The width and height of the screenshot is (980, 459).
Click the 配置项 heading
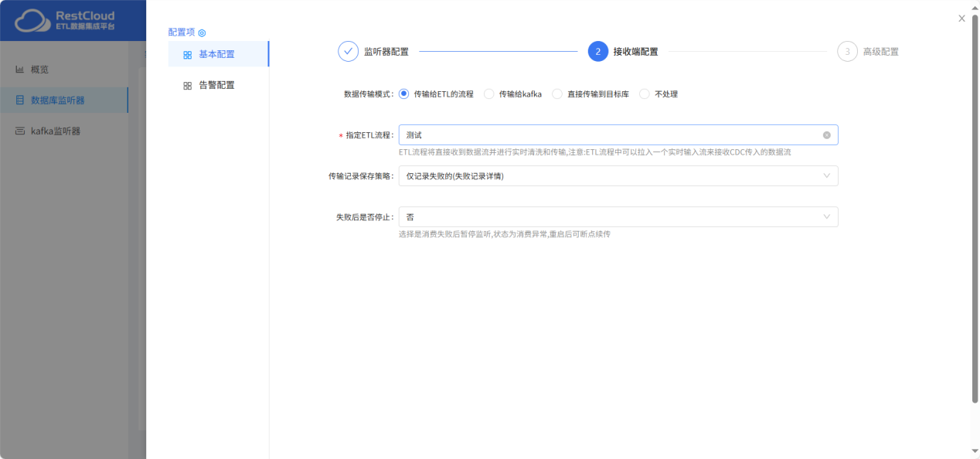(x=182, y=32)
